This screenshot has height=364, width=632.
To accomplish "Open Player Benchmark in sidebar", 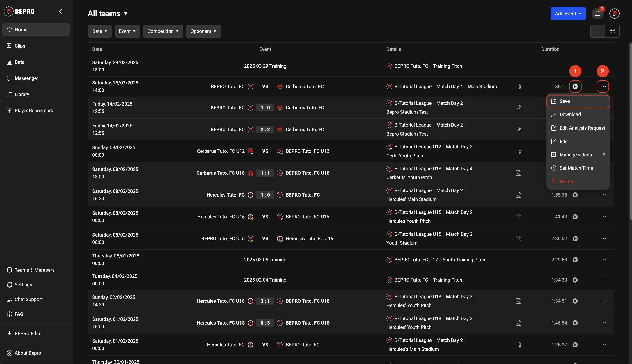I will pos(34,111).
